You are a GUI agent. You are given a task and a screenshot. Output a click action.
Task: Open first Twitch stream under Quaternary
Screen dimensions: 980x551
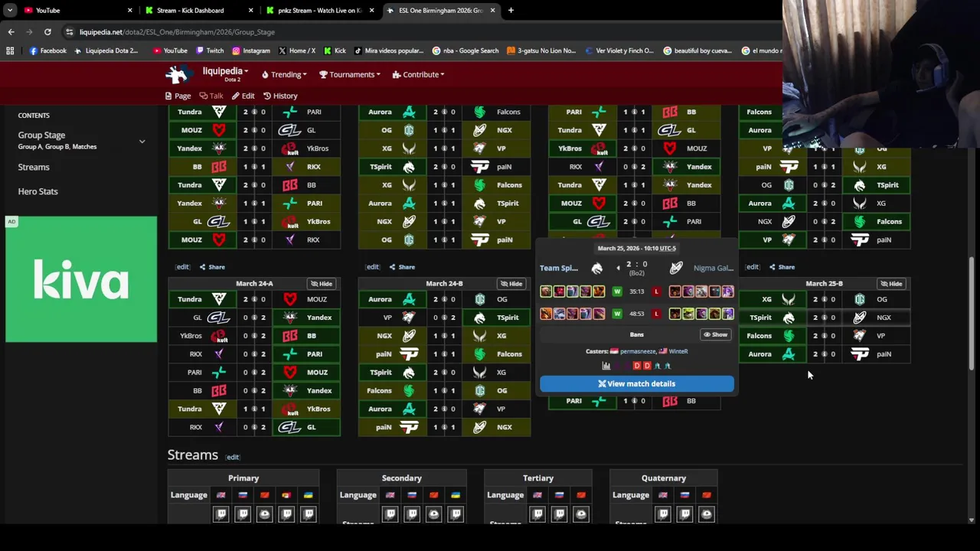click(x=663, y=514)
